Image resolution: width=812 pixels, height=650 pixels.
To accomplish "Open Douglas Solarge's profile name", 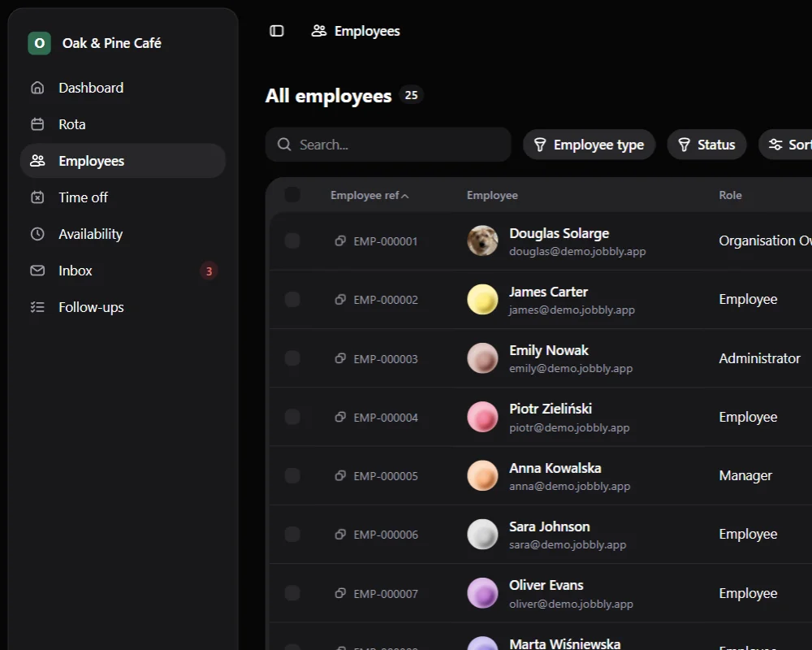I will click(559, 233).
